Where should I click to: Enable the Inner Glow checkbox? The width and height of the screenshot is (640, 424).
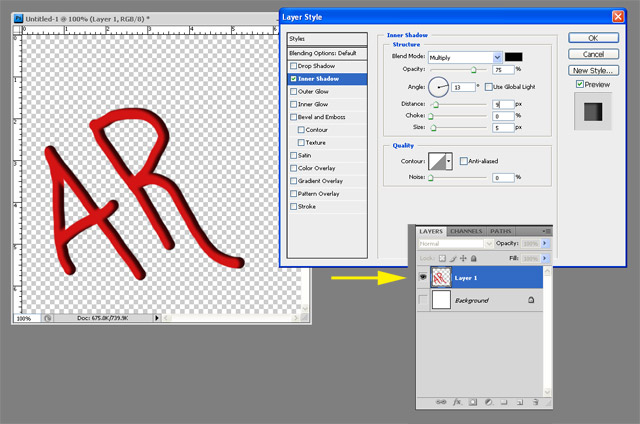(x=293, y=104)
